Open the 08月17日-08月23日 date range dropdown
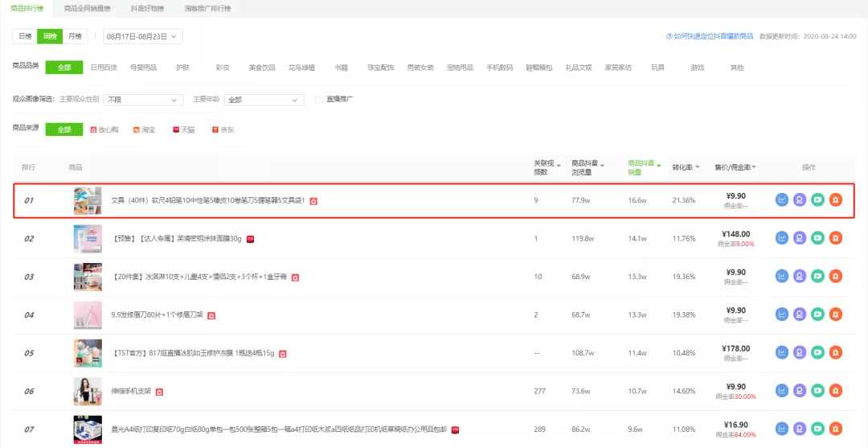The width and height of the screenshot is (868, 448). click(x=143, y=36)
